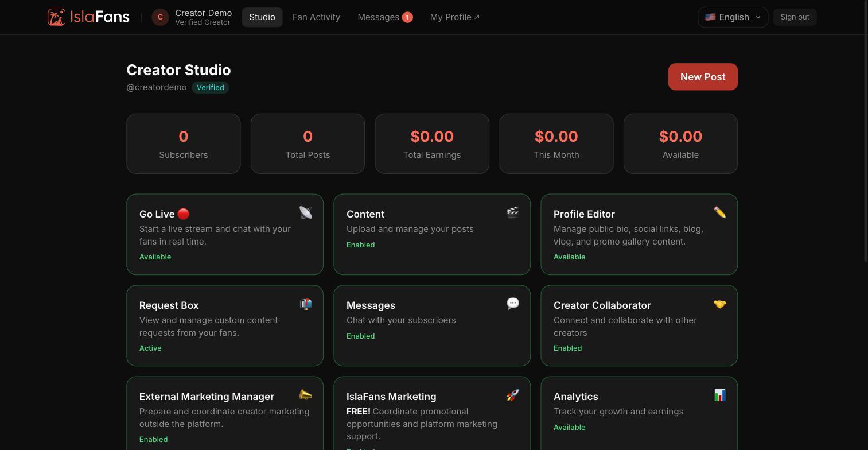868x450 pixels.
Task: Click the Available status on Go Live
Action: (155, 257)
